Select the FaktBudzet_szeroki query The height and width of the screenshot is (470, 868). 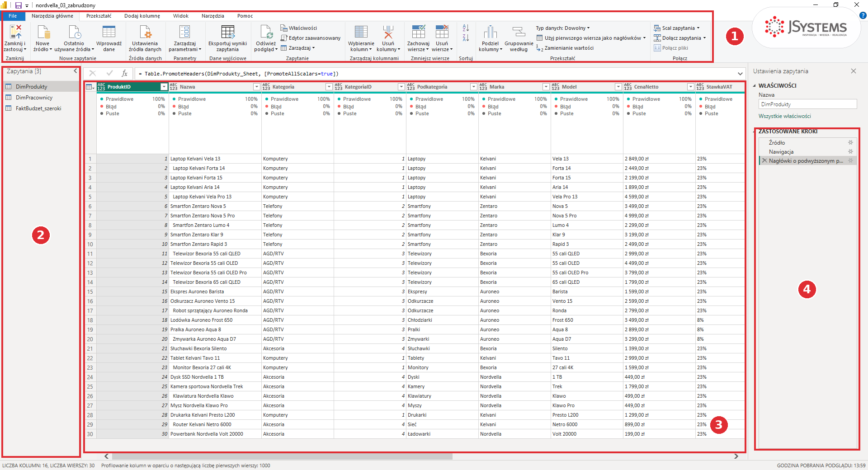pos(41,108)
